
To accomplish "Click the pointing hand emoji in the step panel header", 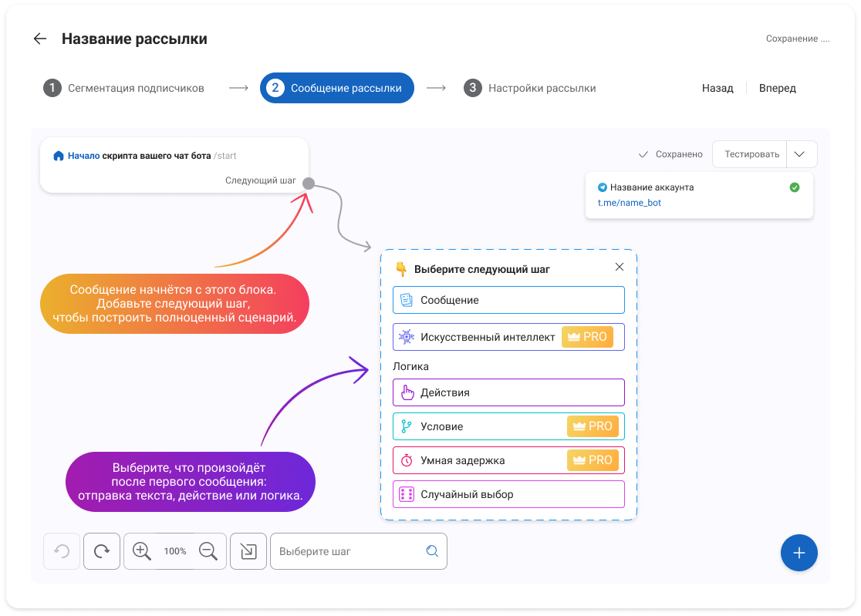I will pyautogui.click(x=401, y=269).
